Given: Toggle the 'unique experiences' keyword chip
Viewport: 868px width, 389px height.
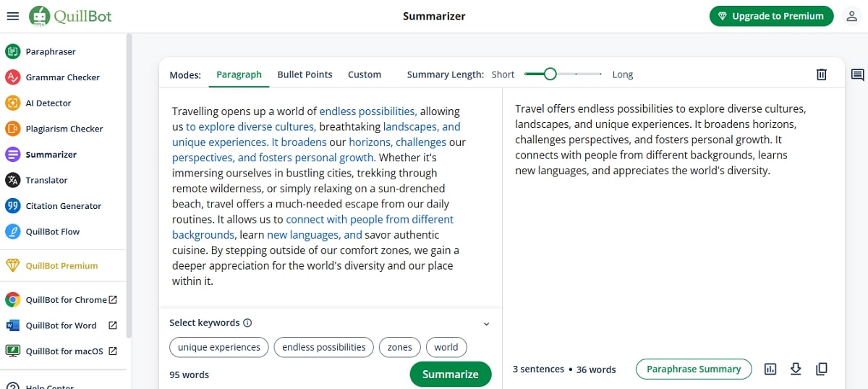Looking at the screenshot, I should coord(219,347).
